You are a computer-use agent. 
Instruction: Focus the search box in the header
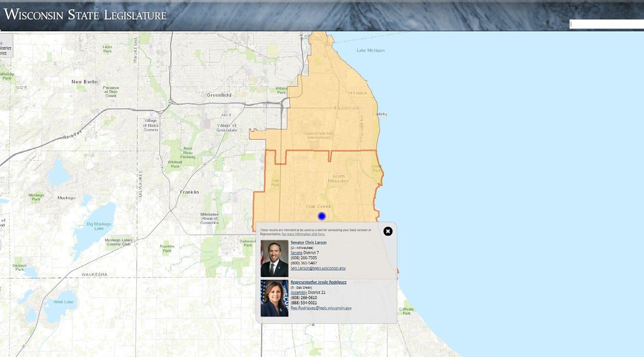click(x=607, y=24)
